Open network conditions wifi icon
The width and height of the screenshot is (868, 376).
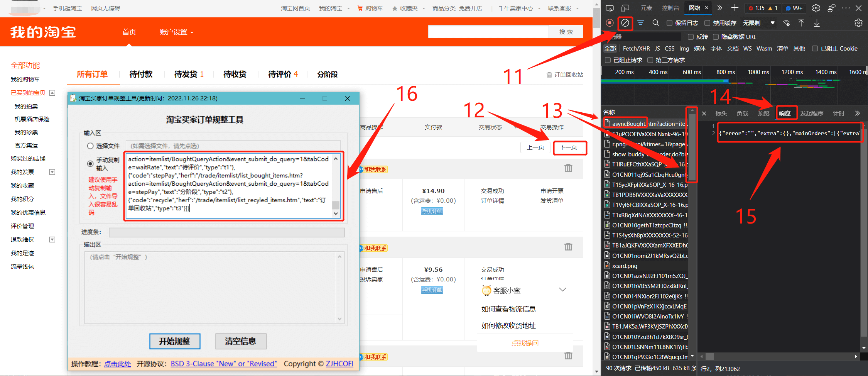(786, 23)
